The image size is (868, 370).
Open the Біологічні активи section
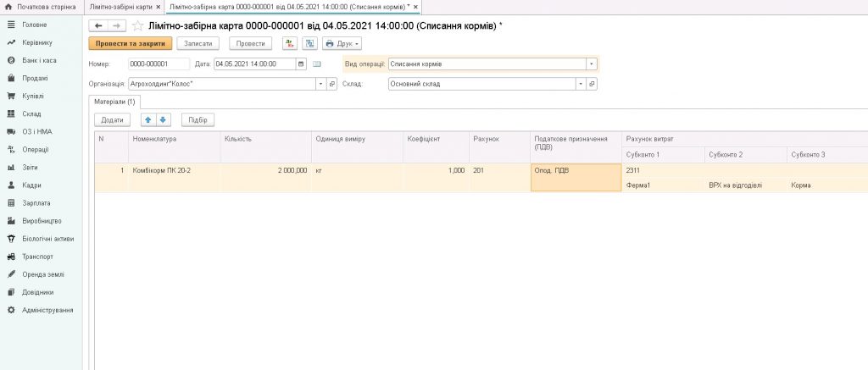pyautogui.click(x=53, y=239)
